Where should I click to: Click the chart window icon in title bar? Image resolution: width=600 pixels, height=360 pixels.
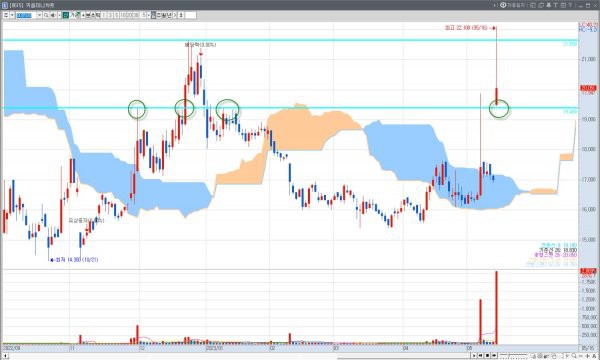tap(5, 5)
